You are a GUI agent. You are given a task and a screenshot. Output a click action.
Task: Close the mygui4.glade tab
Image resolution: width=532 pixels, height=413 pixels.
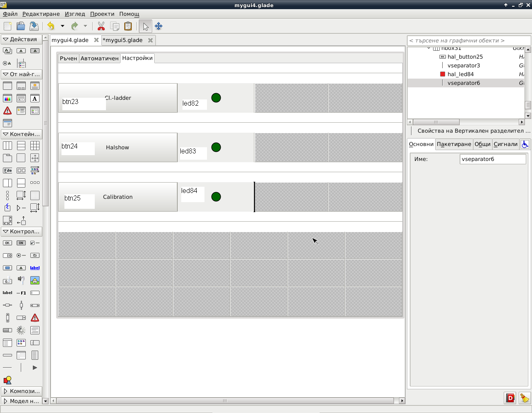[96, 40]
